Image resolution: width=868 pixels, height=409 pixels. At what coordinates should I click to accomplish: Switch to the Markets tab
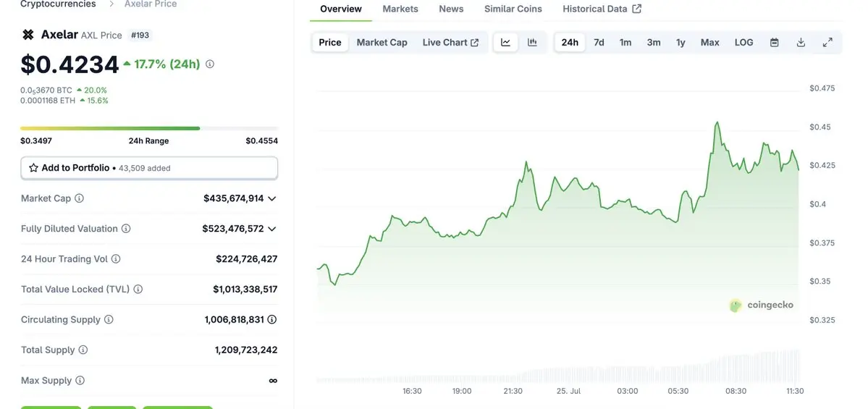click(400, 9)
